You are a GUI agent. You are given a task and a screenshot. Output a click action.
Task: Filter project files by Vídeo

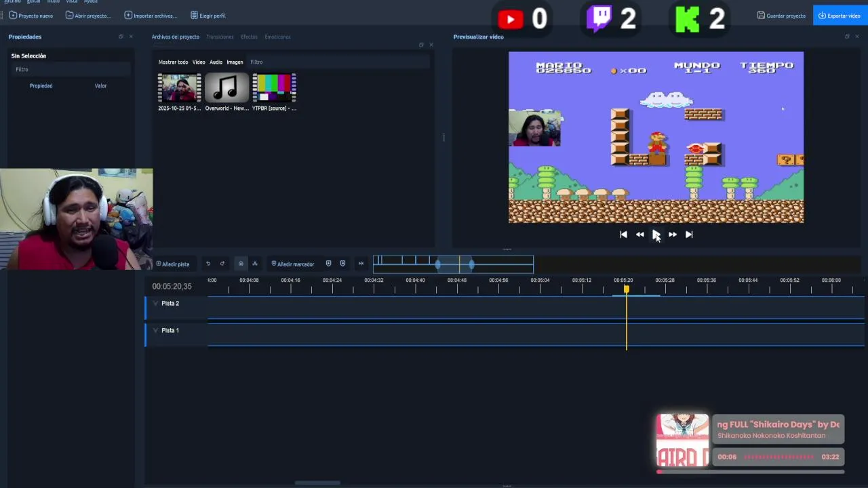[x=199, y=62]
